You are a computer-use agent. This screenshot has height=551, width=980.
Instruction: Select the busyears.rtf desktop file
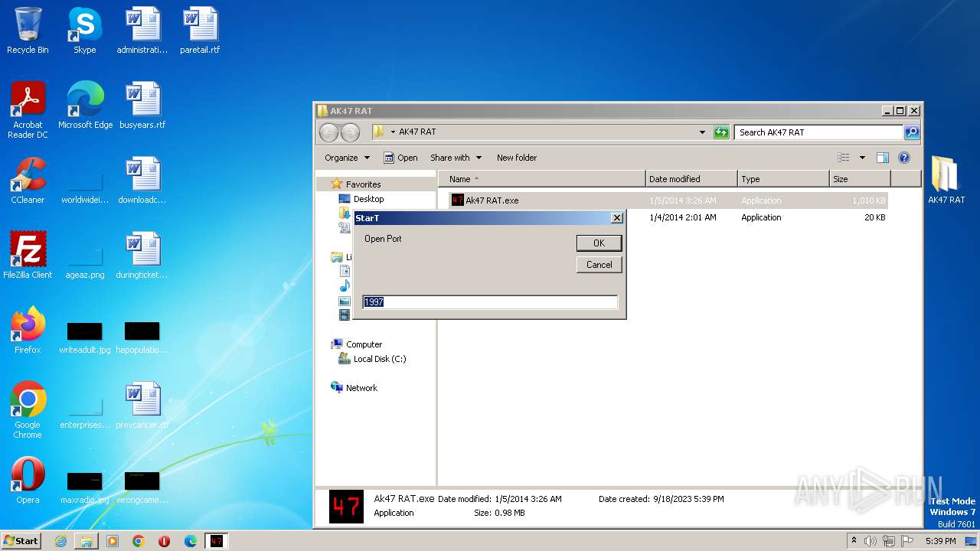click(x=142, y=106)
